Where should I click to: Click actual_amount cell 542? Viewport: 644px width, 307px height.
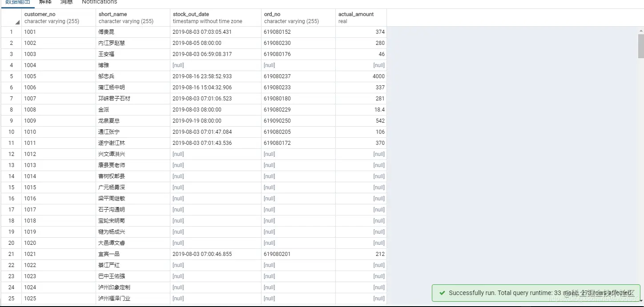361,121
